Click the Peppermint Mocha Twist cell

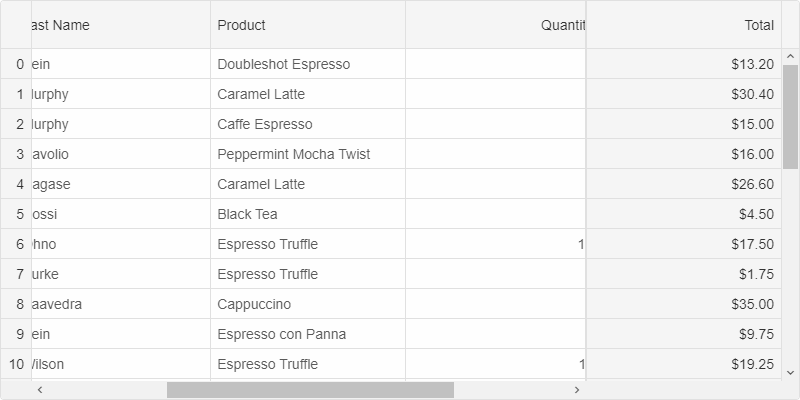point(308,154)
